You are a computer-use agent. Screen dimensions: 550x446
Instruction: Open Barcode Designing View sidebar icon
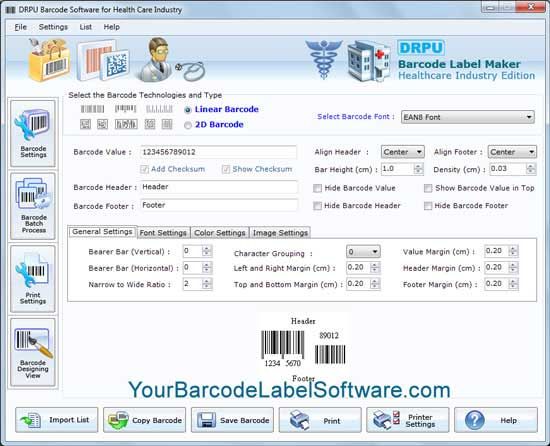(33, 343)
